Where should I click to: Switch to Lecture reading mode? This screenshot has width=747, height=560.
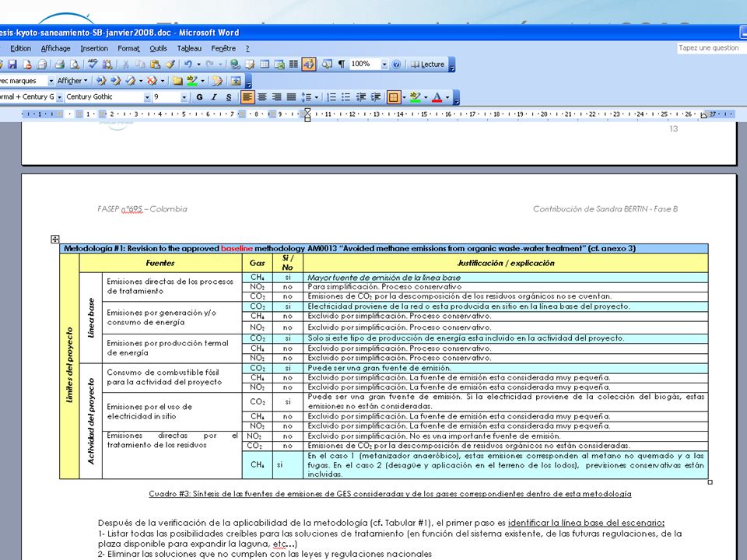pyautogui.click(x=428, y=65)
